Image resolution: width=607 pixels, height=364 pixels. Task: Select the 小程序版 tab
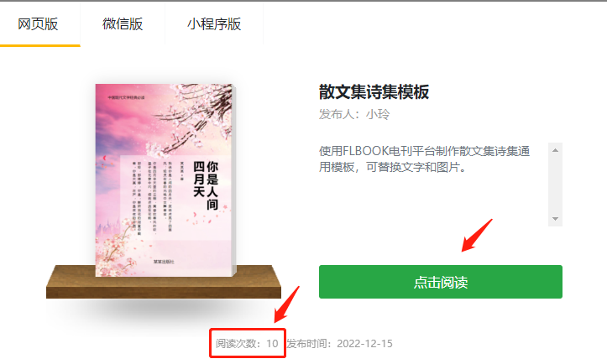click(214, 24)
